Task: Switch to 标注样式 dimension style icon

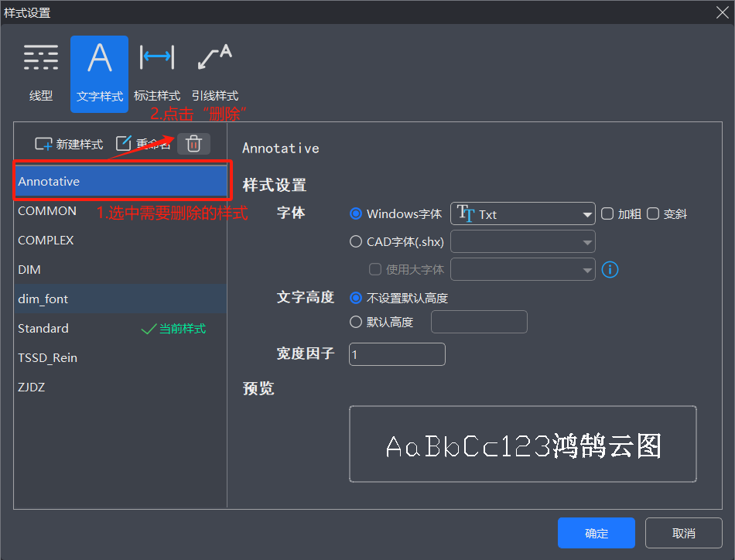Action: point(157,58)
